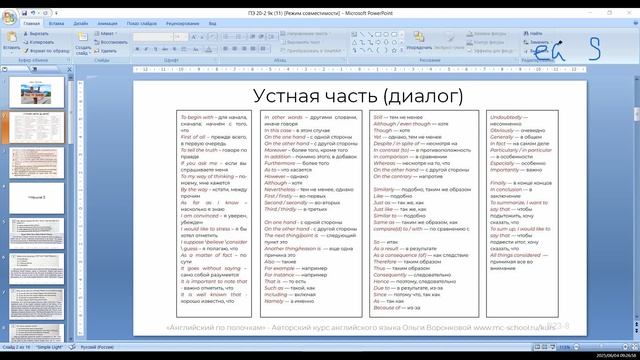Reset slide layout with Восстановить

click(111, 42)
